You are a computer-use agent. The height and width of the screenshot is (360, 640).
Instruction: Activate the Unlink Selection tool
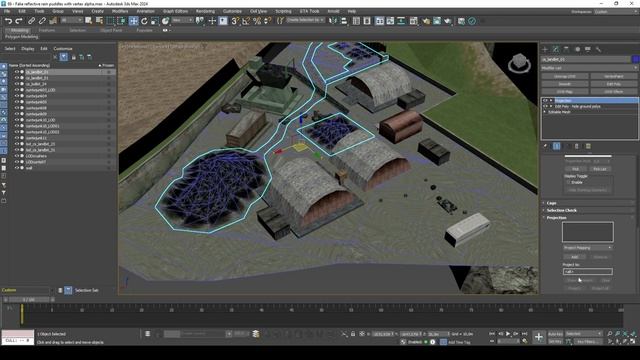[x=42, y=21]
